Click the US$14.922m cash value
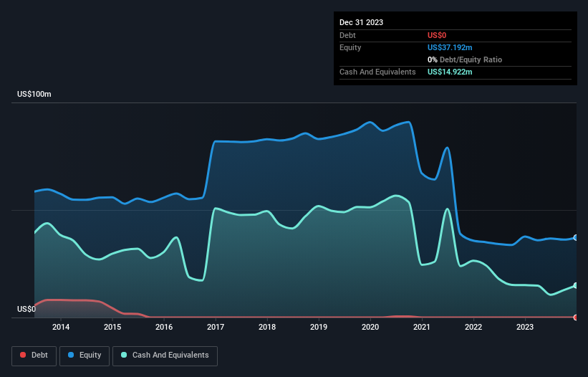This screenshot has width=588, height=377. click(x=450, y=72)
